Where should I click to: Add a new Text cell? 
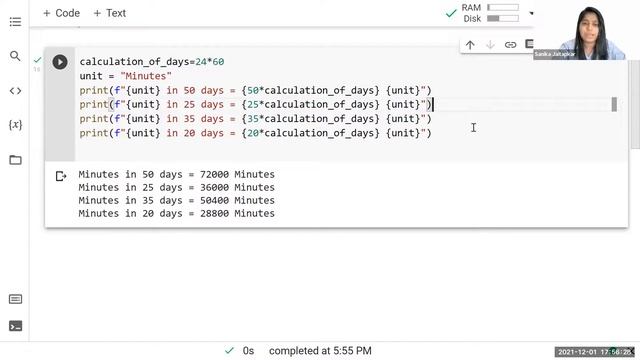coord(109,13)
